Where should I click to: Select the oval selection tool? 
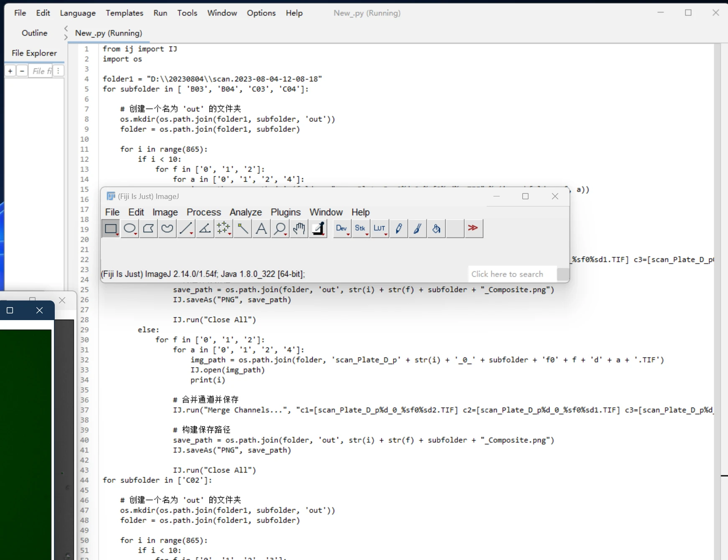(x=130, y=229)
